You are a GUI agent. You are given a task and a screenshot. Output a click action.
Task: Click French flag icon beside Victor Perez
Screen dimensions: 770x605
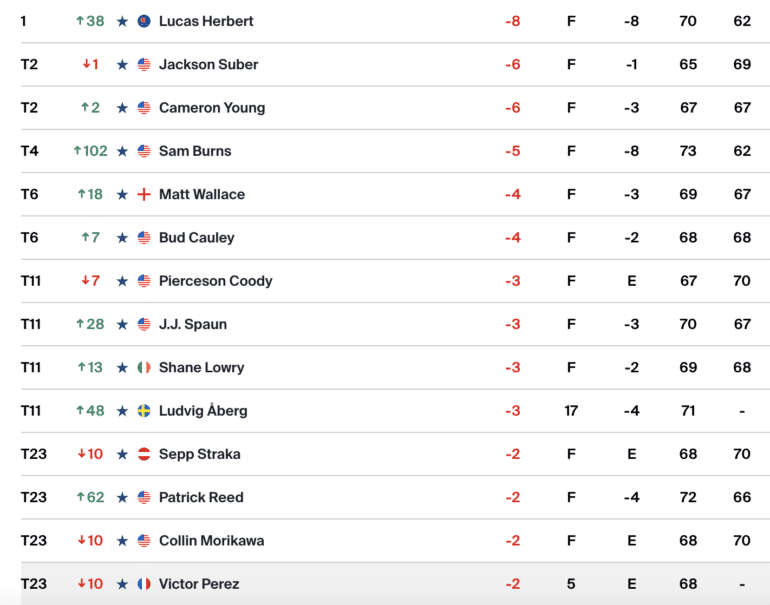pos(144,584)
